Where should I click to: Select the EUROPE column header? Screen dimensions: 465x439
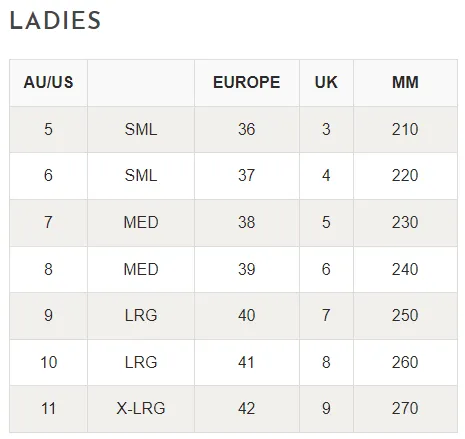(x=247, y=83)
